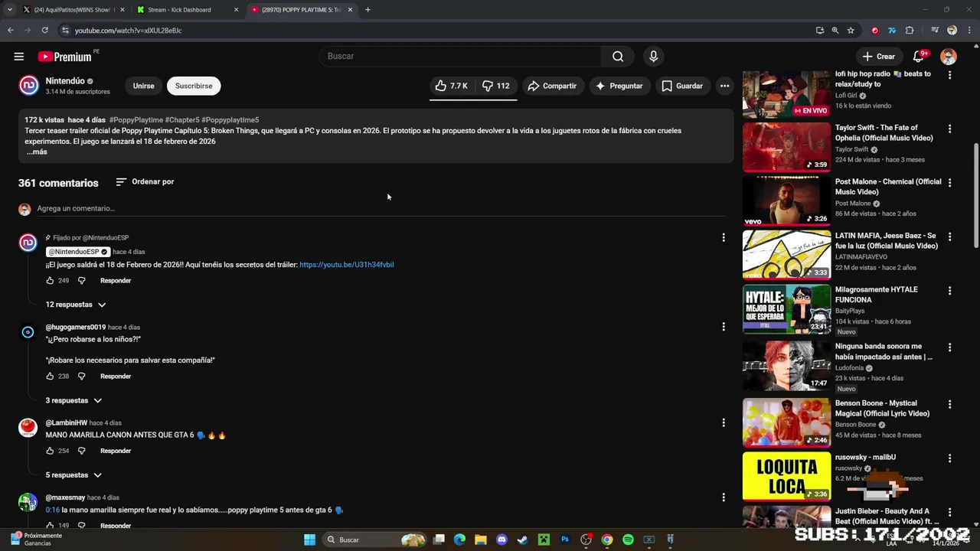The image size is (980, 551).
Task: Click the browser address bar URL
Action: pyautogui.click(x=128, y=31)
